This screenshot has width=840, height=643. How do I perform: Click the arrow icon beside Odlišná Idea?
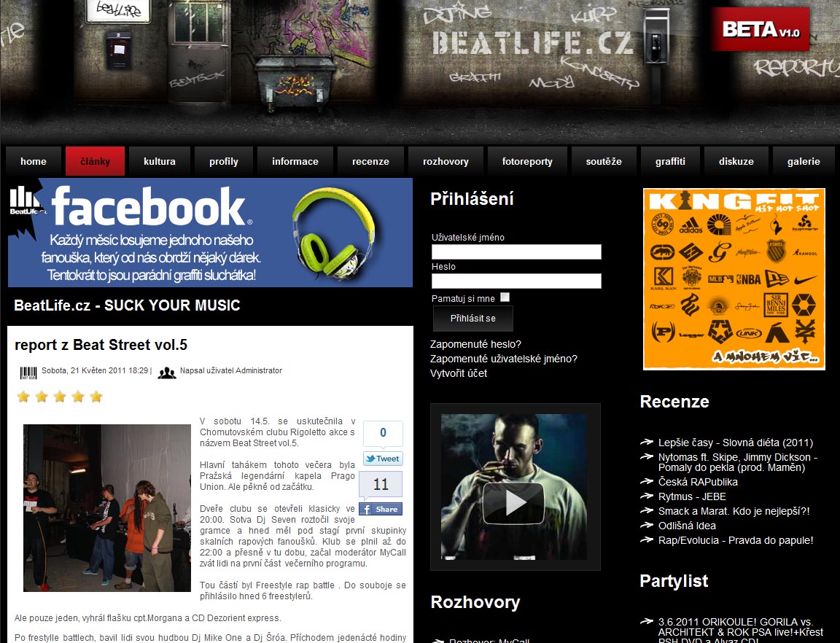coord(647,525)
